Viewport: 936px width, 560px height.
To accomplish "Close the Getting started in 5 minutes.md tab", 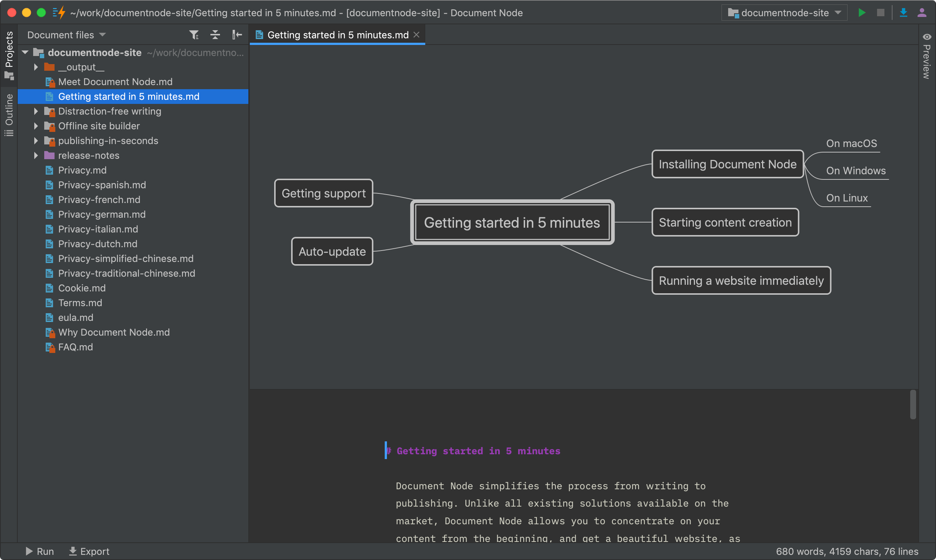I will [417, 35].
